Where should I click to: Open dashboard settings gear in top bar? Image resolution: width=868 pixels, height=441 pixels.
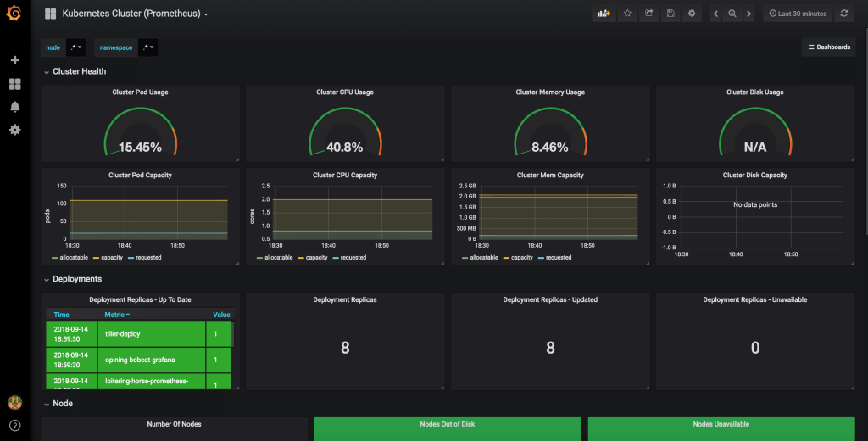coord(692,14)
